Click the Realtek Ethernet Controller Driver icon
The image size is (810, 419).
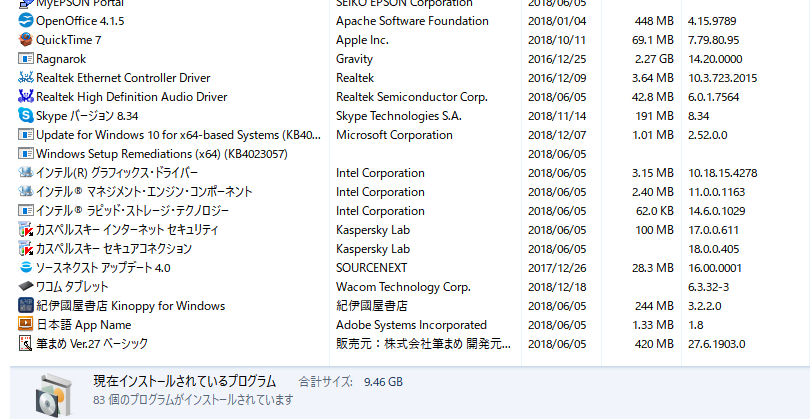point(26,77)
